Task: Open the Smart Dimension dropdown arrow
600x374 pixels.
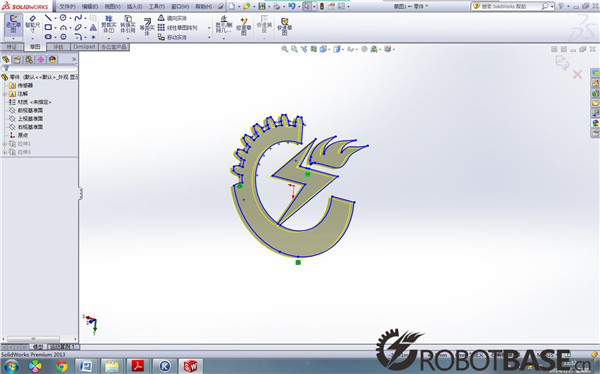Action: click(32, 38)
